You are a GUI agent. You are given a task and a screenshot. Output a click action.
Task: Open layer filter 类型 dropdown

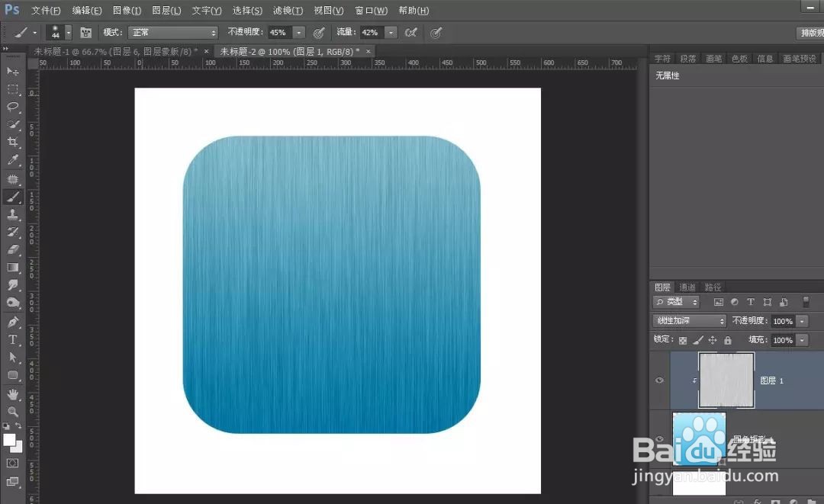(677, 302)
